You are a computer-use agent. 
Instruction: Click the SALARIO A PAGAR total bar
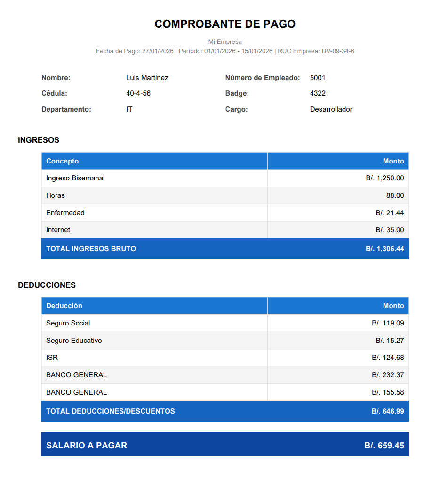225,445
